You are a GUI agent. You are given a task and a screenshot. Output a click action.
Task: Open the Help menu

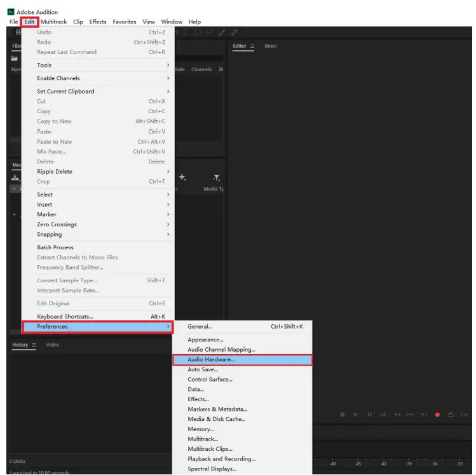tap(194, 22)
